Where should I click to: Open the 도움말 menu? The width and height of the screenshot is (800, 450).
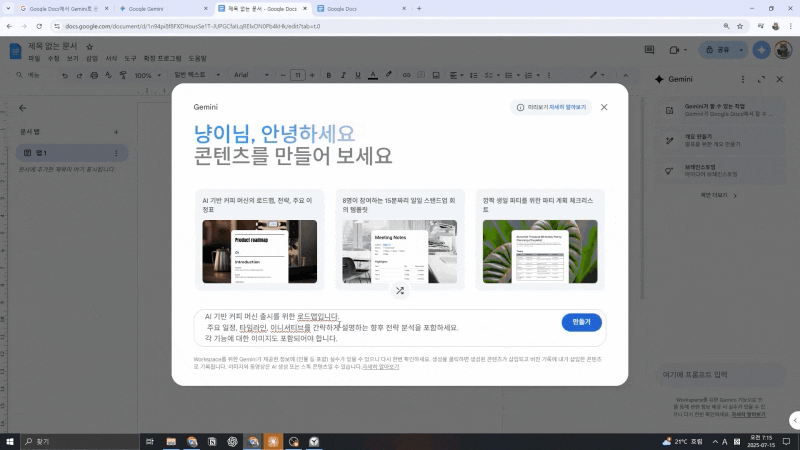click(197, 59)
